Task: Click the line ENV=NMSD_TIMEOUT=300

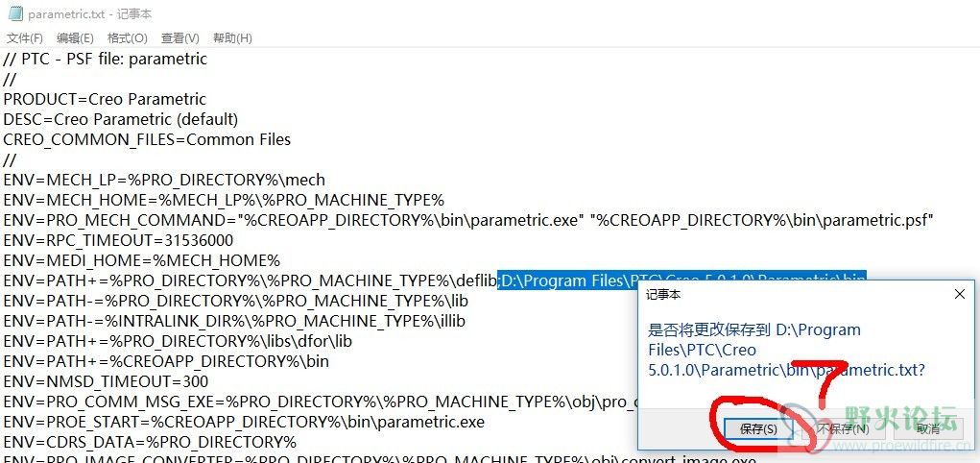Action: [106, 381]
